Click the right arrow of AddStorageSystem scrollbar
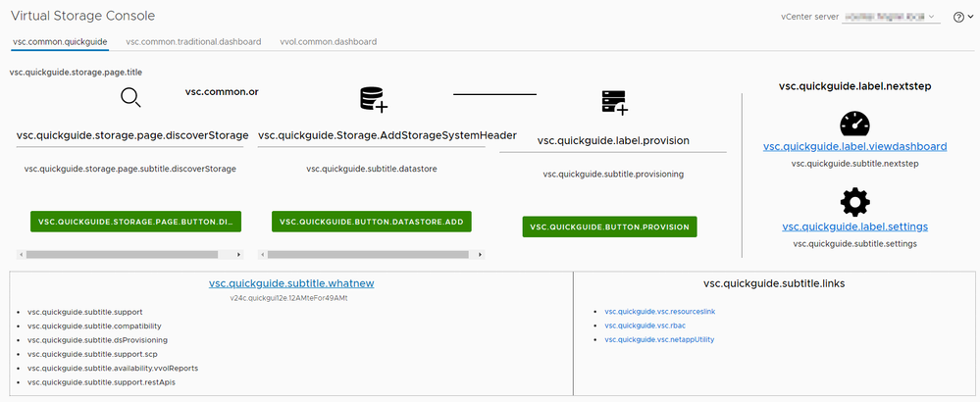 tap(480, 255)
